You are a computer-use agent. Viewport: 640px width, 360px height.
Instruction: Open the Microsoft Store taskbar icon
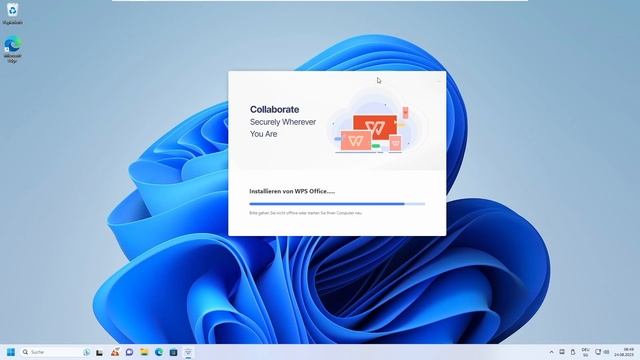point(173,352)
